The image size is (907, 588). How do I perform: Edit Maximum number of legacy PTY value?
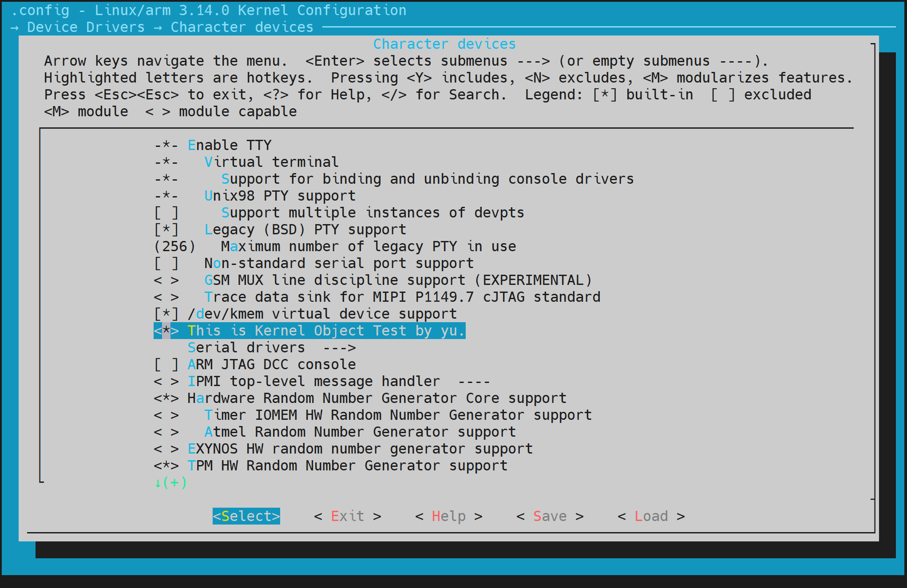(368, 246)
